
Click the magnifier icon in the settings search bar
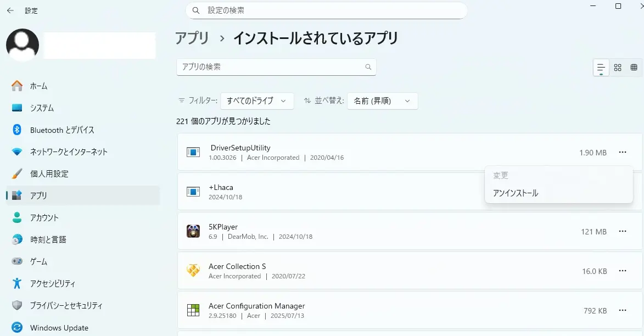coord(196,10)
